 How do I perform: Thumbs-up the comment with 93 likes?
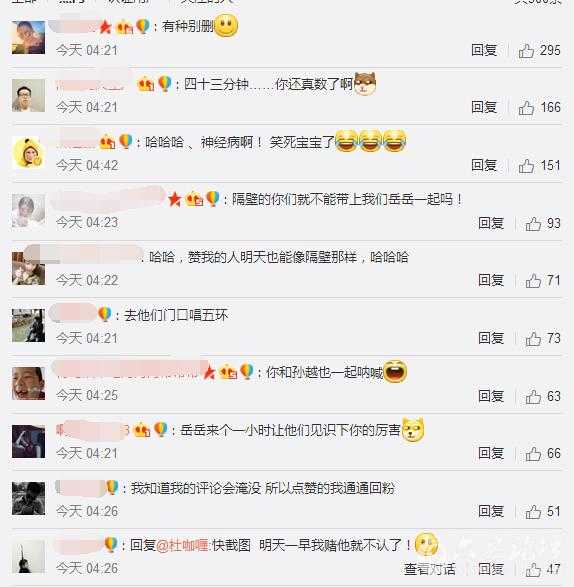point(533,223)
